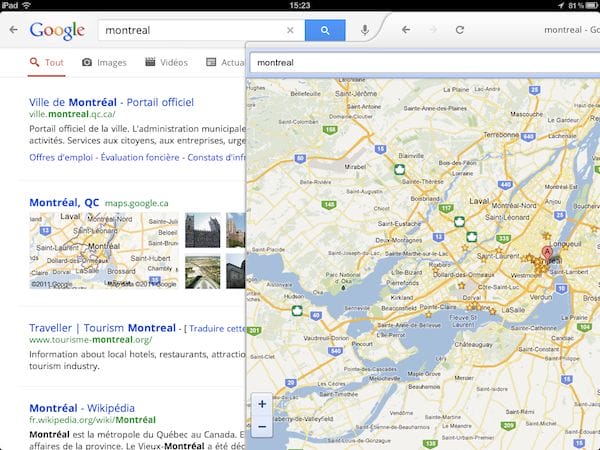Switch to the Actualités tab
The height and width of the screenshot is (450, 600).
pyautogui.click(x=225, y=62)
